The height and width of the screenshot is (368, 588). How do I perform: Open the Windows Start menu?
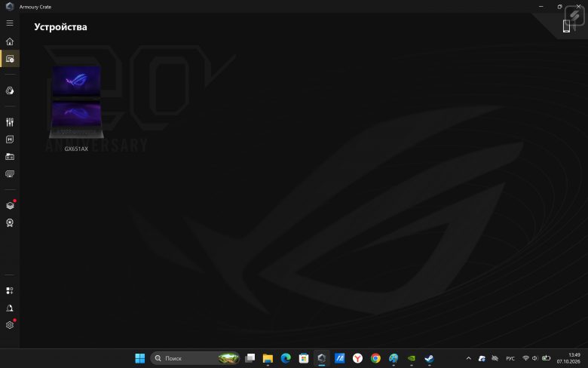pyautogui.click(x=140, y=358)
